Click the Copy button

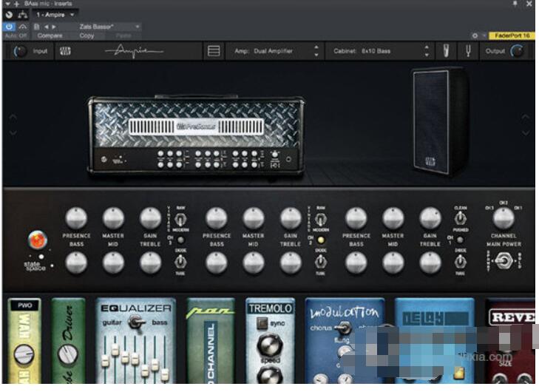pyautogui.click(x=87, y=36)
